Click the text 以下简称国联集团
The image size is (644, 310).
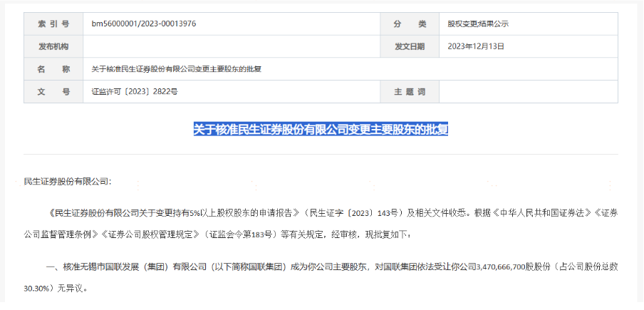coord(249,267)
